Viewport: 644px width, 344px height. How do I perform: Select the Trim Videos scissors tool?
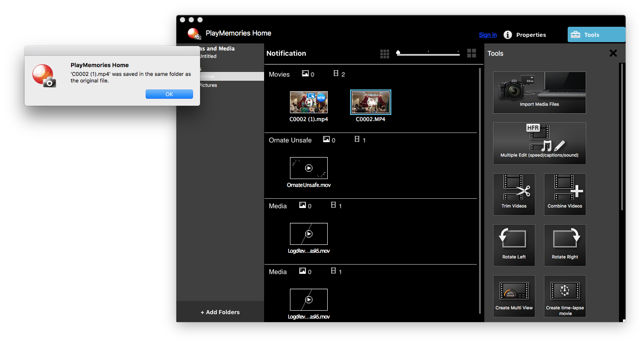tap(514, 194)
